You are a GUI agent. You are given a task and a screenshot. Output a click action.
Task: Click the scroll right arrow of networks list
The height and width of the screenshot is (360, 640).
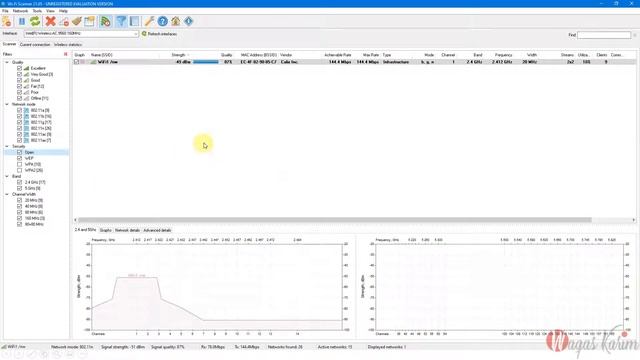(633, 220)
